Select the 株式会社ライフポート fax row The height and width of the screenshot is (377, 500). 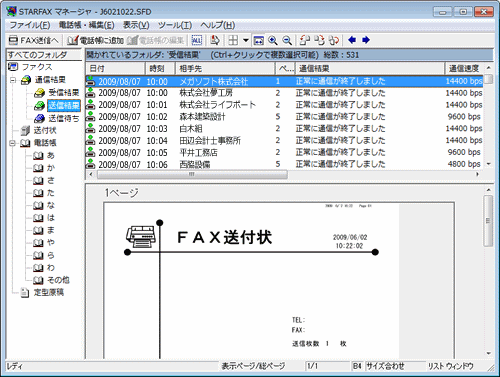coord(284,105)
